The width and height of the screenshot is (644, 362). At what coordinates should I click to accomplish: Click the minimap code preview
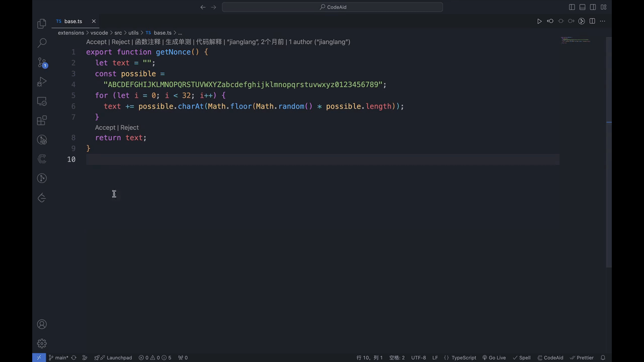click(577, 40)
